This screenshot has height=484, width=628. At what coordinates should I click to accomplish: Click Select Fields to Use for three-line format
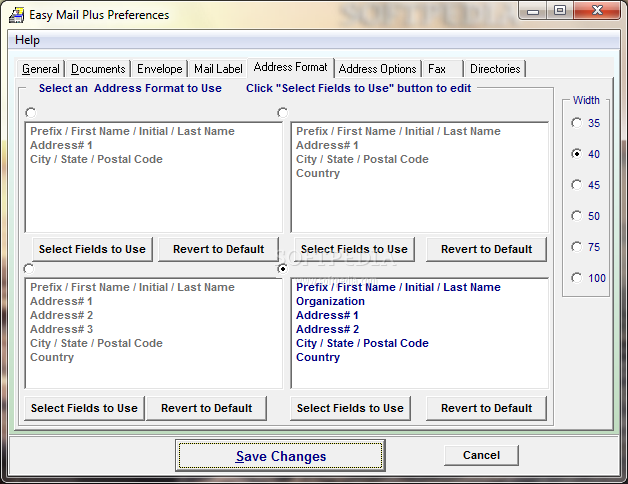(92, 249)
